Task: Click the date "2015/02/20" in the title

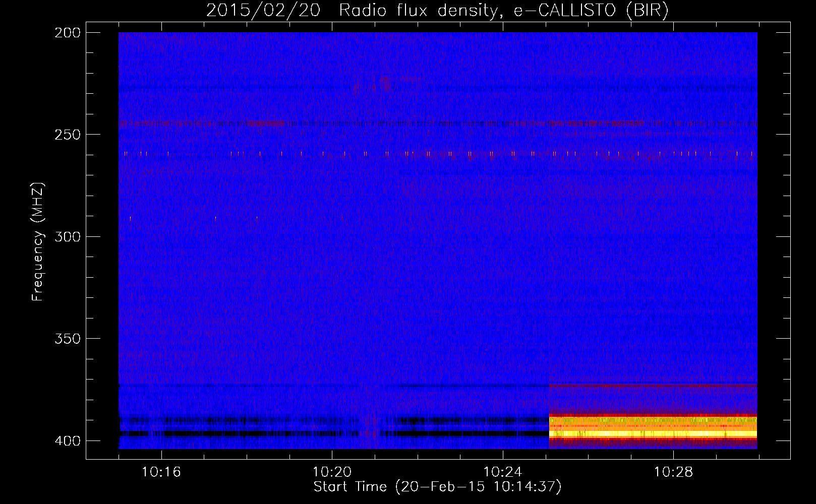Action: coord(263,11)
